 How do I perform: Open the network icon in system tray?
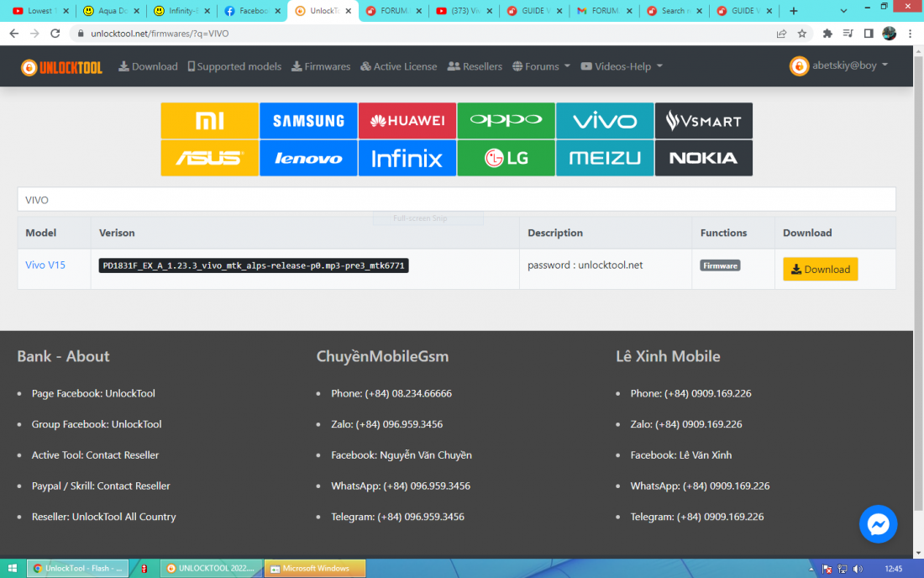click(x=843, y=569)
